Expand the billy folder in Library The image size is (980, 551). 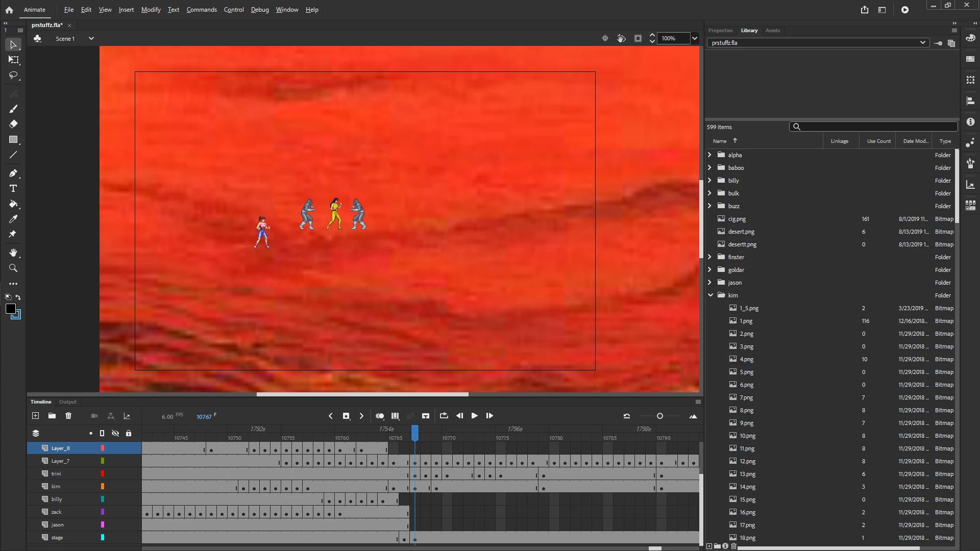pyautogui.click(x=709, y=181)
